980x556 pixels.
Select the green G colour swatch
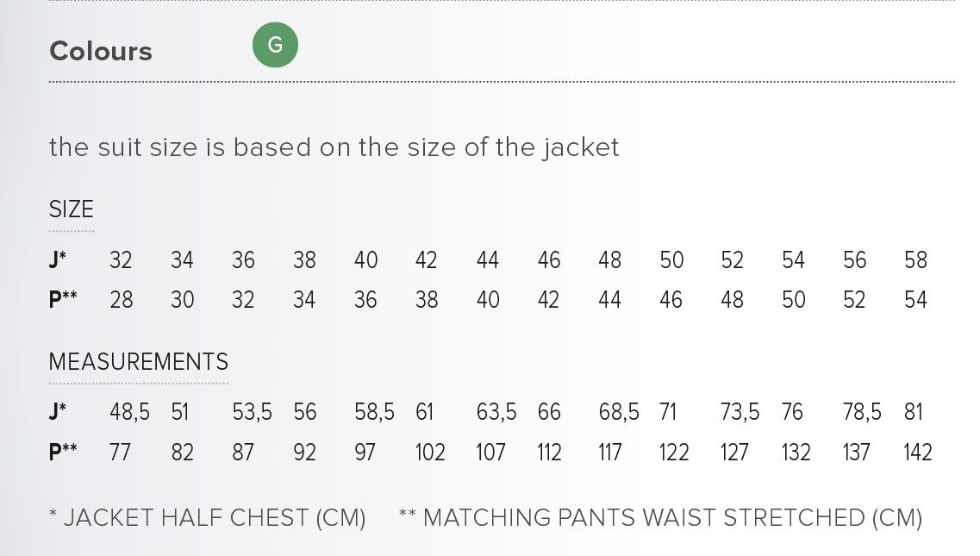(x=275, y=46)
